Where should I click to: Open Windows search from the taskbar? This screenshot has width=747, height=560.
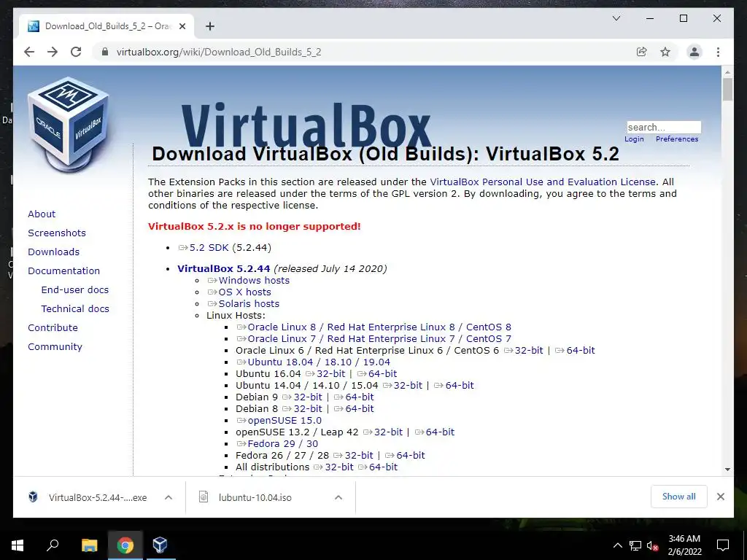click(x=53, y=545)
